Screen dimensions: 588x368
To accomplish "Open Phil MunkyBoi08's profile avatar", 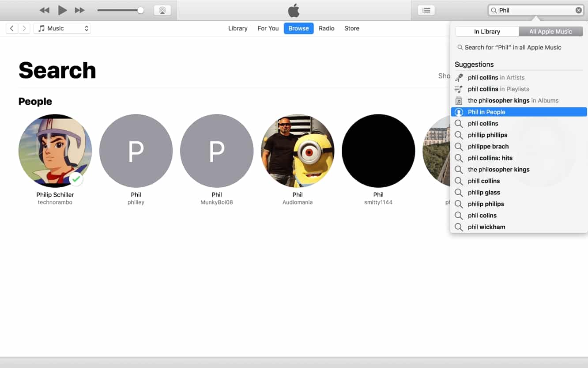I will point(217,151).
